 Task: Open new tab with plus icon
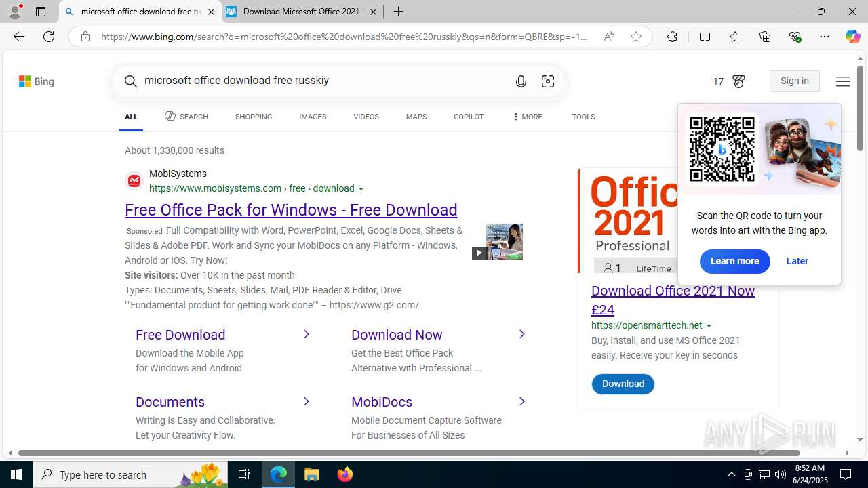pos(399,12)
